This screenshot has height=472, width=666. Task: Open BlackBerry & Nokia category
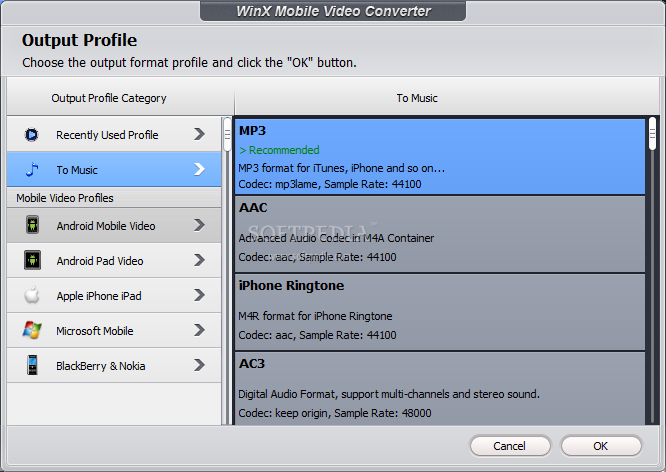point(114,365)
